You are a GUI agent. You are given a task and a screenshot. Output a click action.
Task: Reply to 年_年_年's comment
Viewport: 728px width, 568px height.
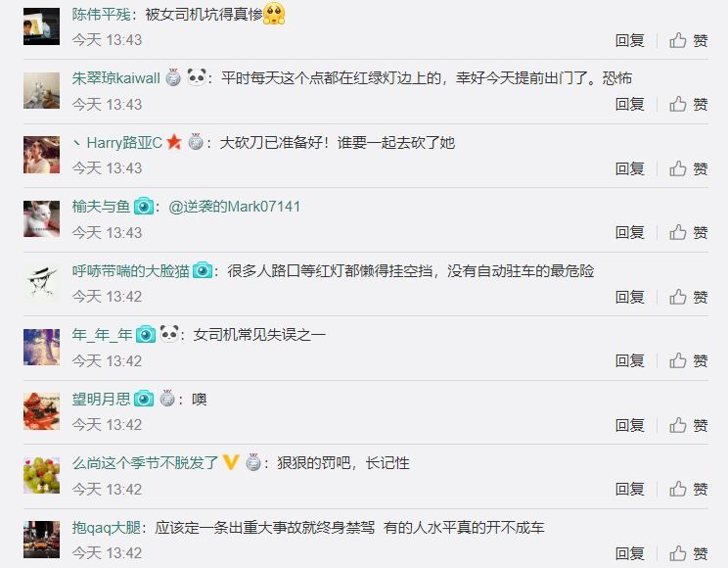tap(629, 360)
